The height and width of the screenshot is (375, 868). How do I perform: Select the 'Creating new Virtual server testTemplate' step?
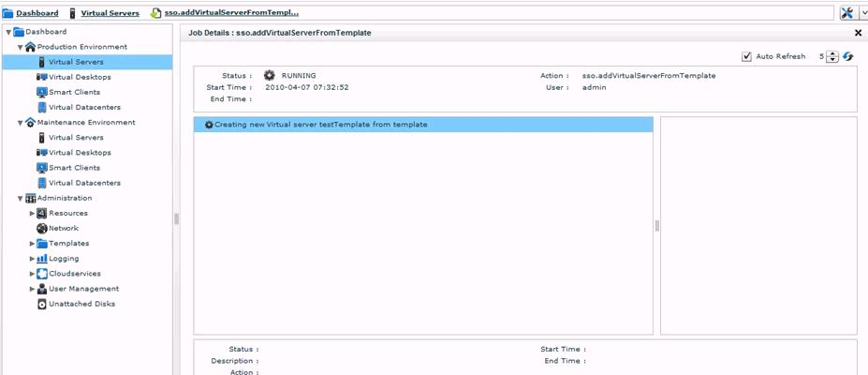(423, 125)
